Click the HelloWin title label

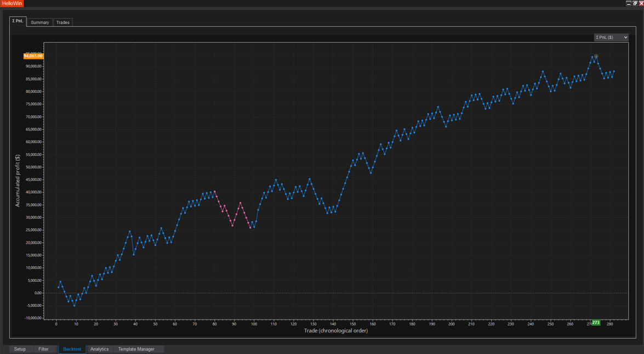coord(12,3)
